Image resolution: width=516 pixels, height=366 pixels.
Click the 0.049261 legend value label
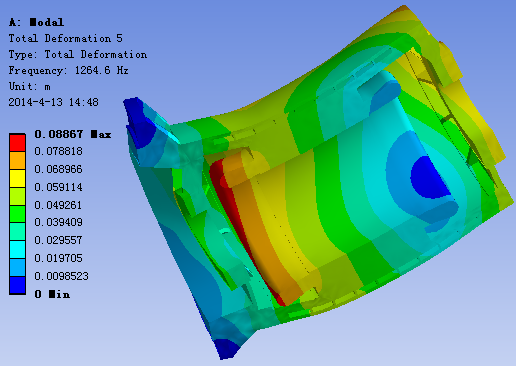tap(58, 205)
